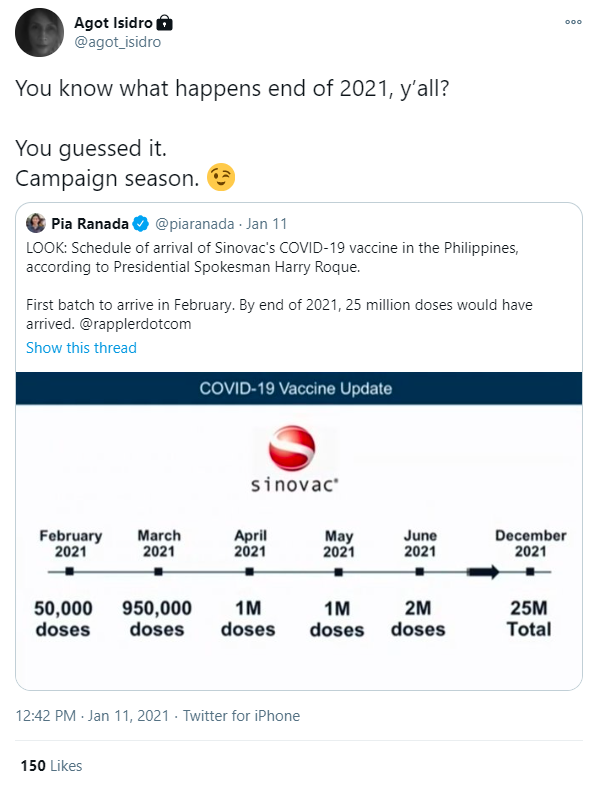Click the Twitter for iPhone source link
Image resolution: width=597 pixels, height=788 pixels.
pyautogui.click(x=241, y=716)
